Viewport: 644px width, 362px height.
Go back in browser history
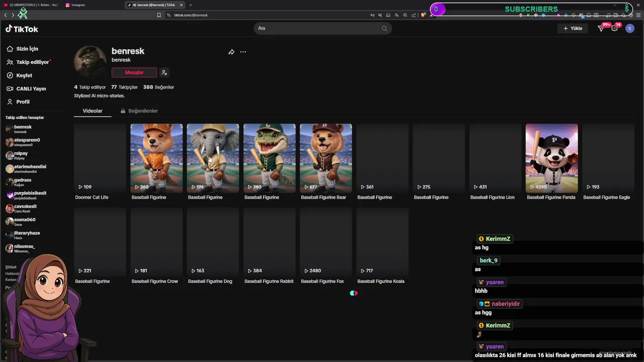click(6, 15)
